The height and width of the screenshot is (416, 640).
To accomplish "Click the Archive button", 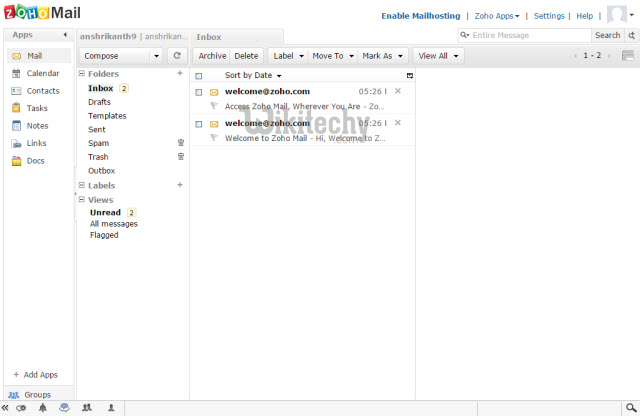I will (212, 56).
